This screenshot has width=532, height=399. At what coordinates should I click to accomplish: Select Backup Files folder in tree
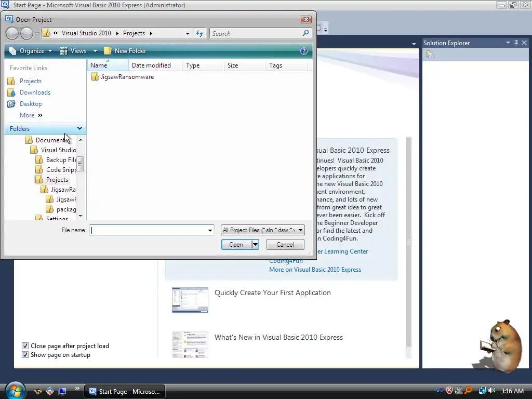click(x=56, y=160)
